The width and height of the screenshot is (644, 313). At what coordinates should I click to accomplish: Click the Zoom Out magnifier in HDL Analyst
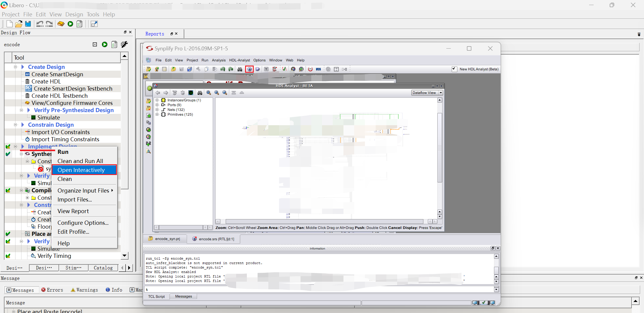(x=225, y=93)
